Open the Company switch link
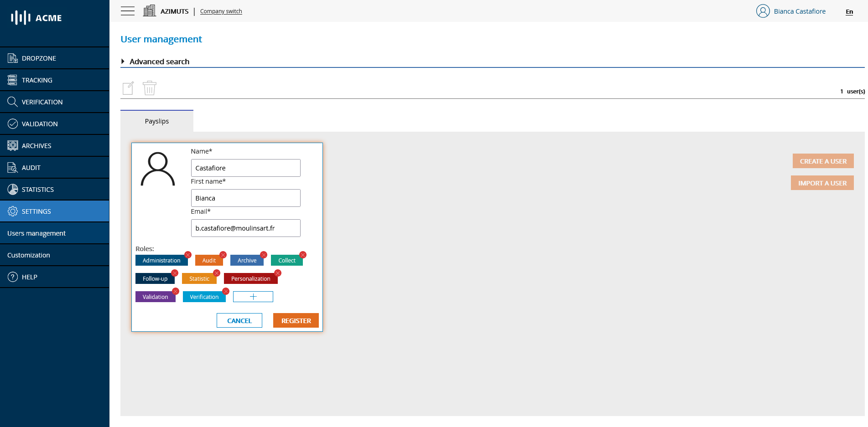The image size is (868, 427). tap(221, 11)
